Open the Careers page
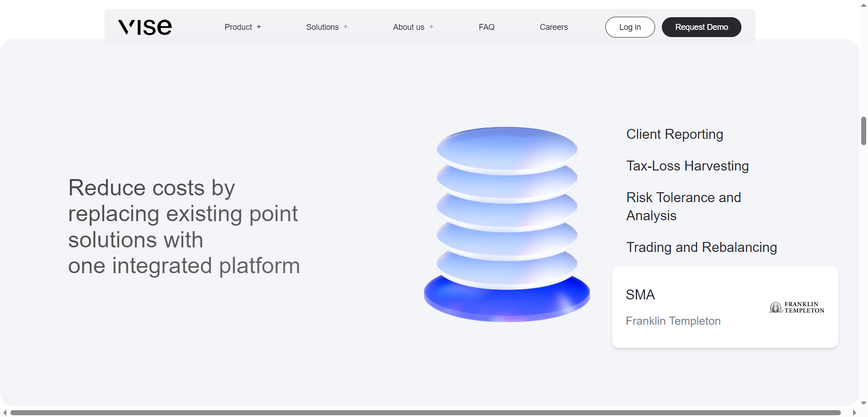868x417 pixels. 553,27
